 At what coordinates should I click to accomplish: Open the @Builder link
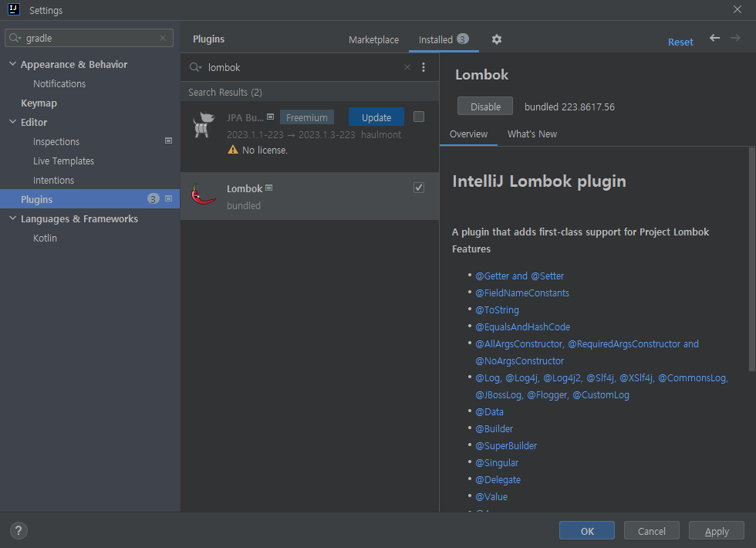pos(494,428)
